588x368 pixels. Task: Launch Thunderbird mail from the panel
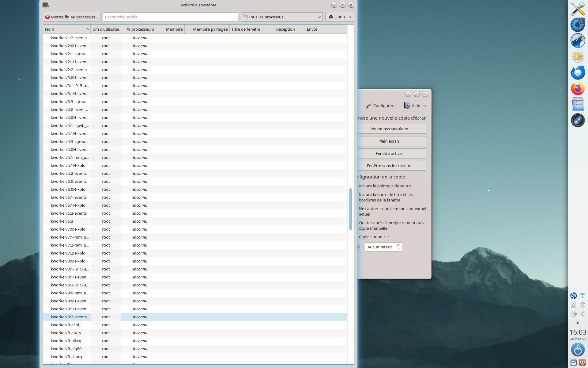578,73
